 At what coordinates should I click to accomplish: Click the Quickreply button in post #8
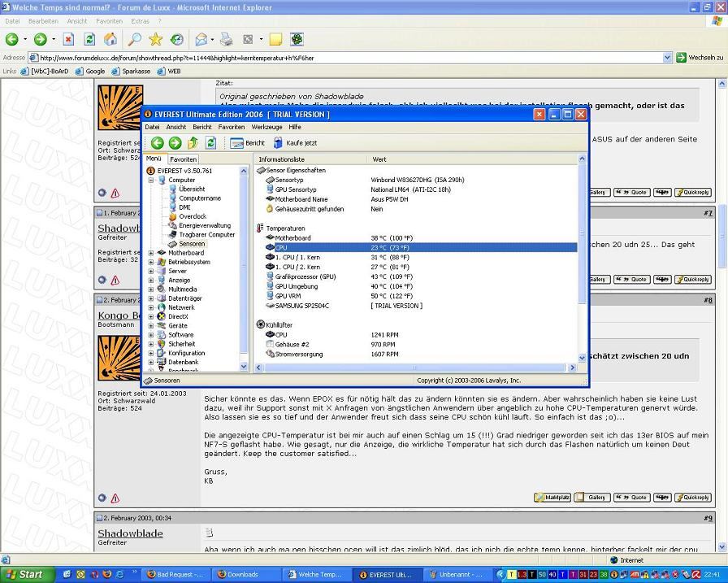tap(692, 498)
